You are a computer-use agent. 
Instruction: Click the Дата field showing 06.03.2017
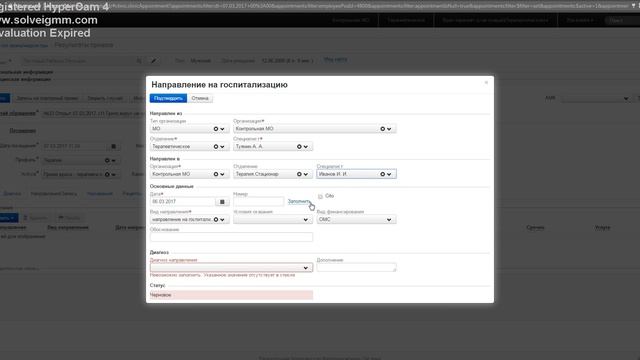point(182,202)
